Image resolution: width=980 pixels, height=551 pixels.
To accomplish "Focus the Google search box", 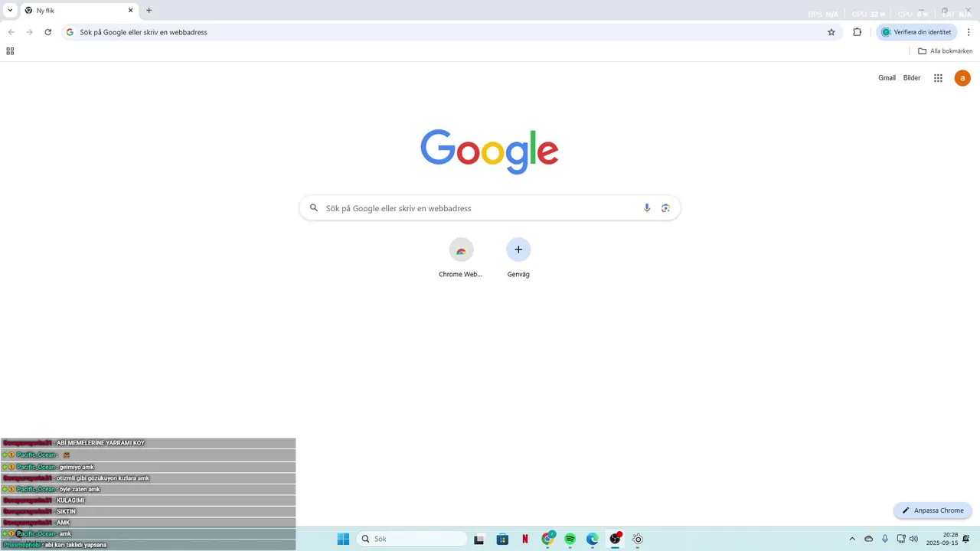I will coord(490,208).
